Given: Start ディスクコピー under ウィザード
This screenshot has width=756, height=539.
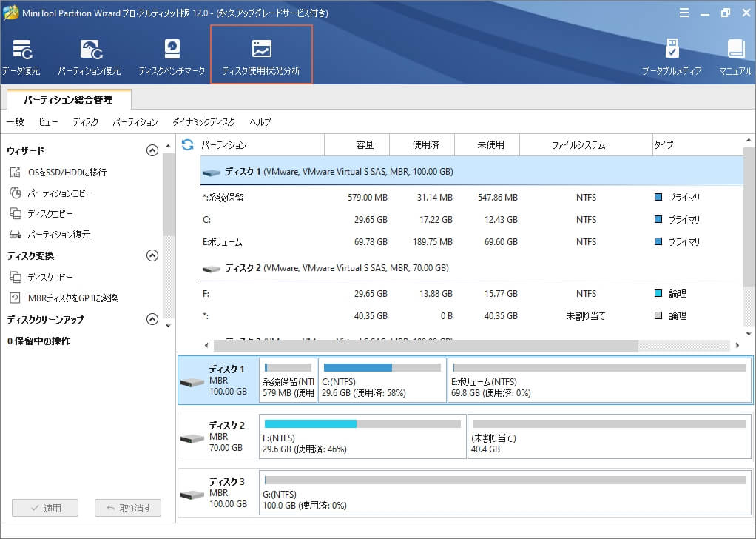Looking at the screenshot, I should [x=41, y=214].
